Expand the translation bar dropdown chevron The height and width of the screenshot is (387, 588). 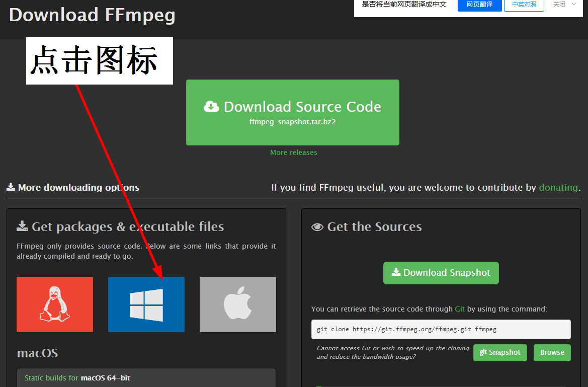(x=574, y=4)
